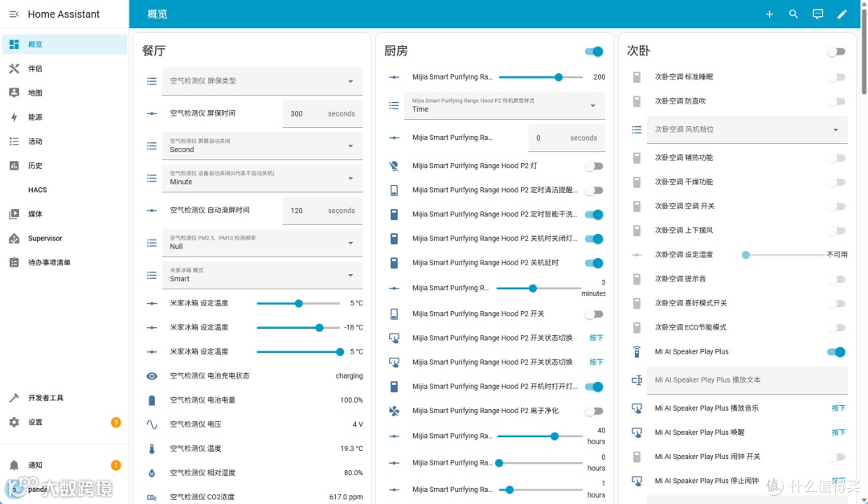The height and width of the screenshot is (504, 868).
Task: Click 按下 for Mi AI Speaker 唤醒
Action: [838, 432]
